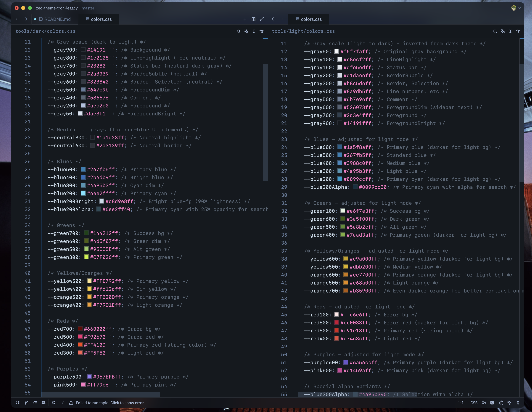
Task: Open the notifications bell icon
Action: (x=518, y=403)
